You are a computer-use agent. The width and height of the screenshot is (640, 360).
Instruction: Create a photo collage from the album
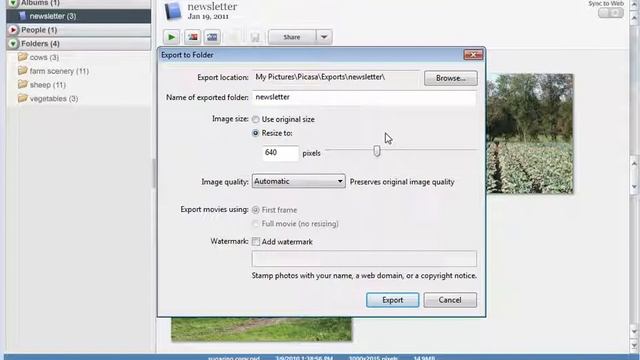[193, 37]
